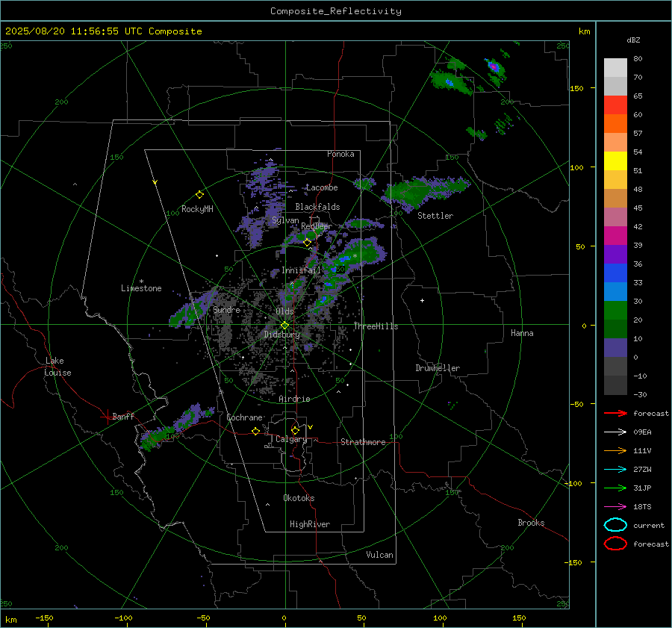Click the yellow diamond marker above Calgary
Viewport: 672px width, 628px height.
point(295,430)
